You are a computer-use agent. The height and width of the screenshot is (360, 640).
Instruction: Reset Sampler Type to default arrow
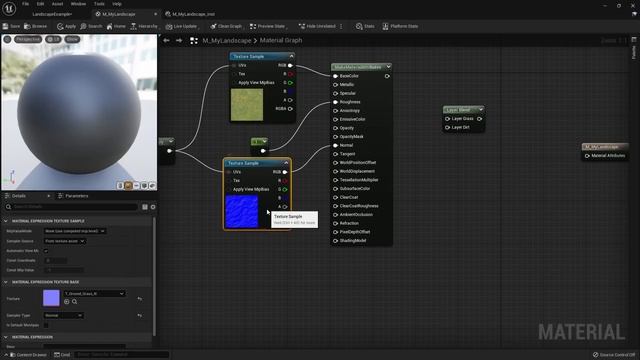click(140, 316)
